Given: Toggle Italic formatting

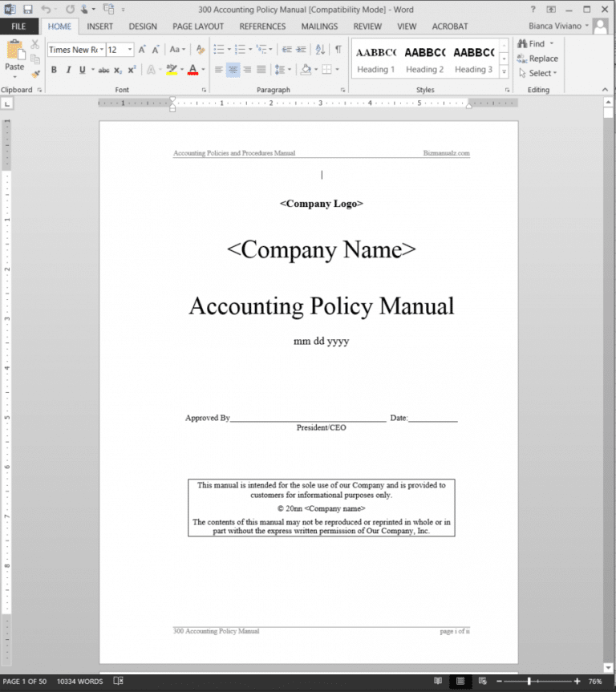Looking at the screenshot, I should 68,70.
